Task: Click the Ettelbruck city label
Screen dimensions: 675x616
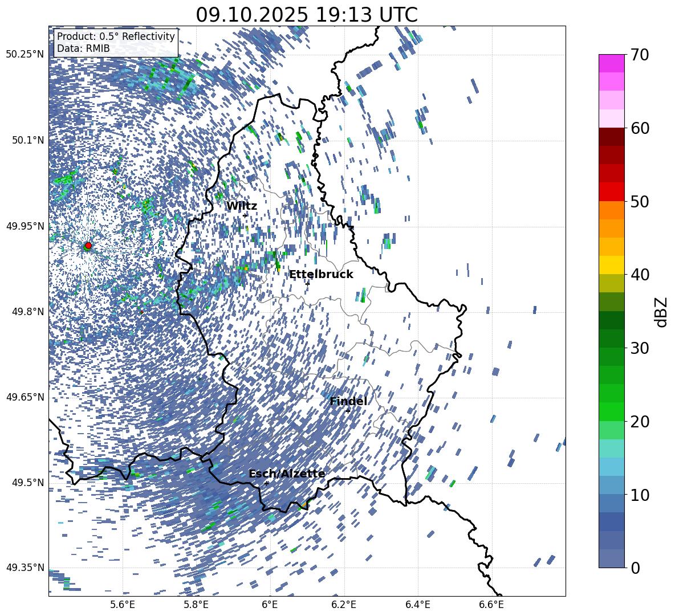Action: tap(321, 275)
